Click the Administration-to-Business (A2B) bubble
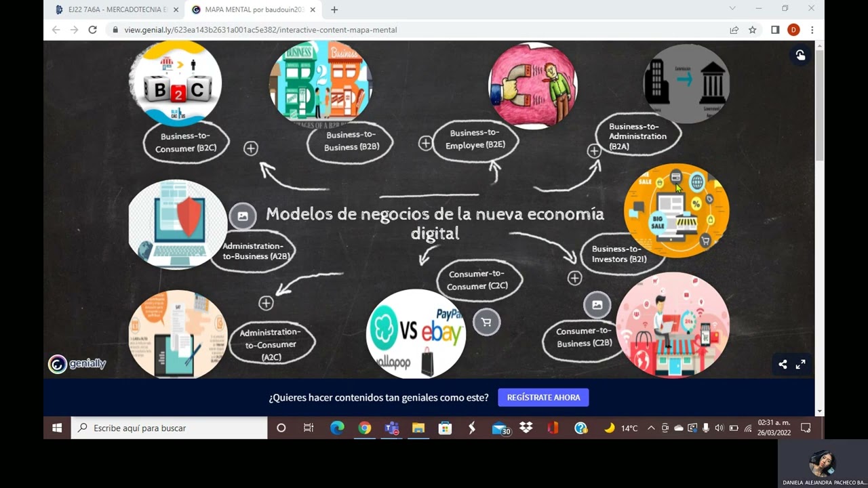Image resolution: width=868 pixels, height=488 pixels. (x=254, y=251)
